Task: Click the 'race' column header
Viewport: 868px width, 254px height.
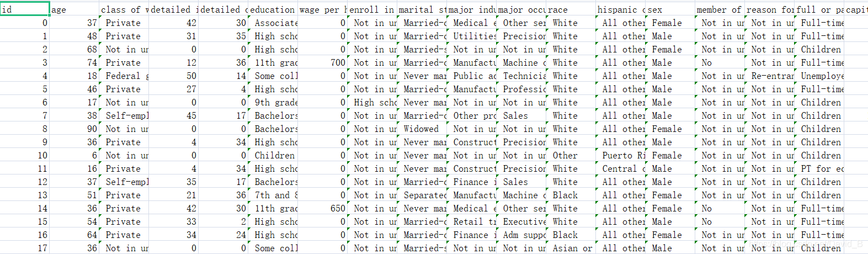Action: tap(571, 9)
